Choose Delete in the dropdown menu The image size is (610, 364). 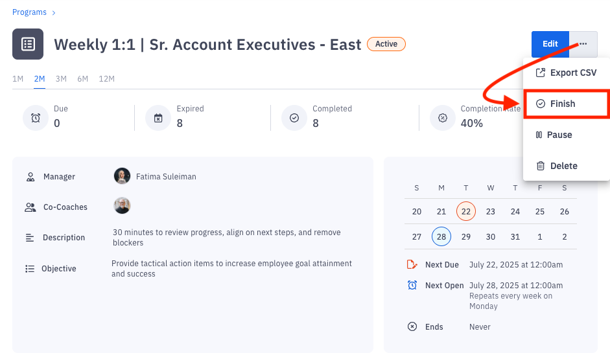[563, 166]
